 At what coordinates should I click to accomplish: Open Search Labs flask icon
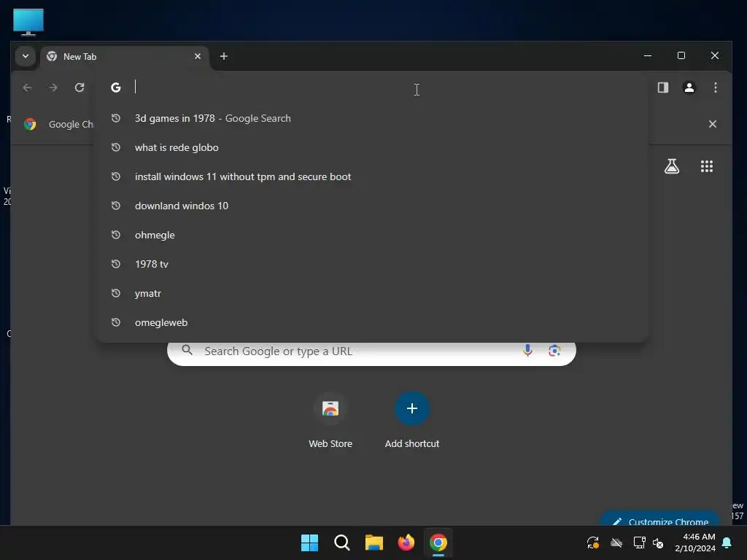(672, 166)
